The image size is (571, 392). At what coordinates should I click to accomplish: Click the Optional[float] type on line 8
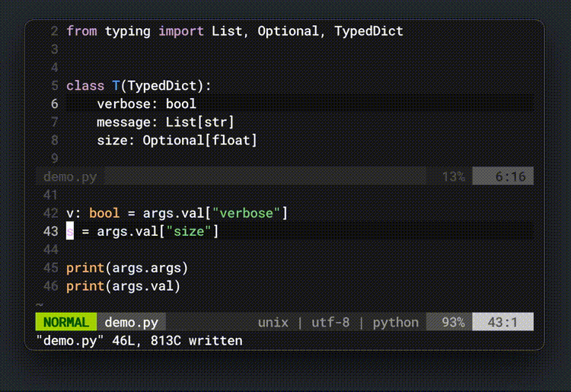[x=199, y=140]
